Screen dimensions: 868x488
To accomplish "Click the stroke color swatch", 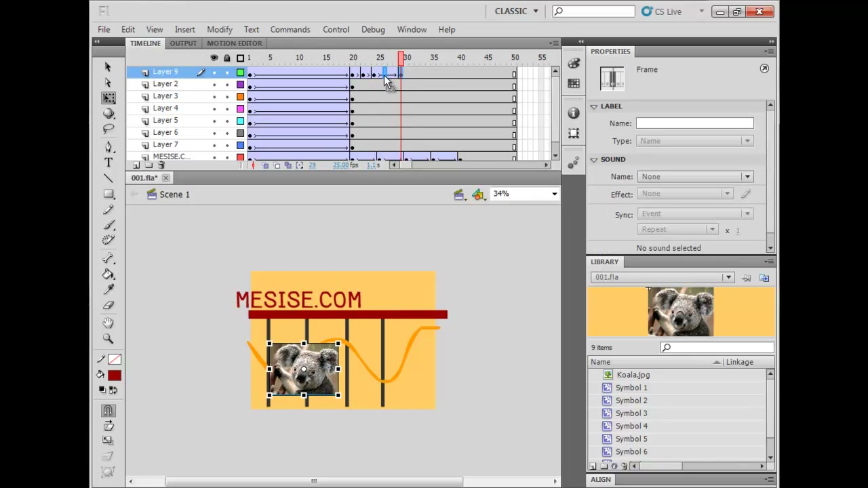I will [114, 360].
